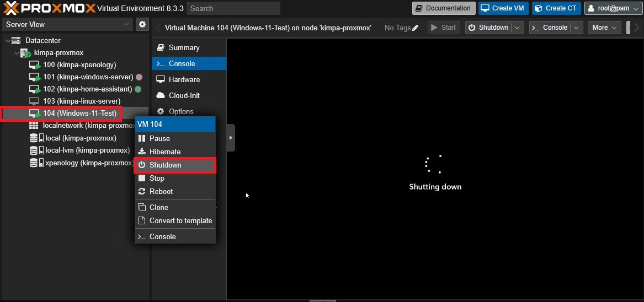
Task: Click the localnetwork grid icon
Action: pyautogui.click(x=34, y=126)
